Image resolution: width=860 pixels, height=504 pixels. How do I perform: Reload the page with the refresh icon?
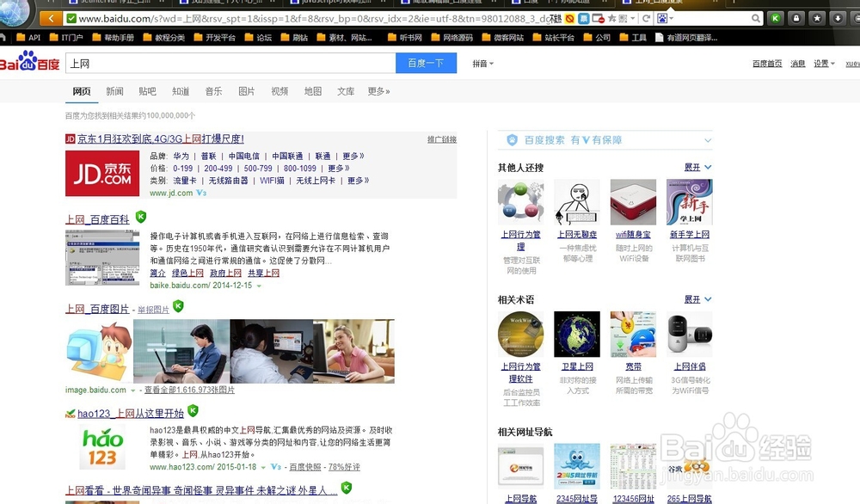point(646,19)
